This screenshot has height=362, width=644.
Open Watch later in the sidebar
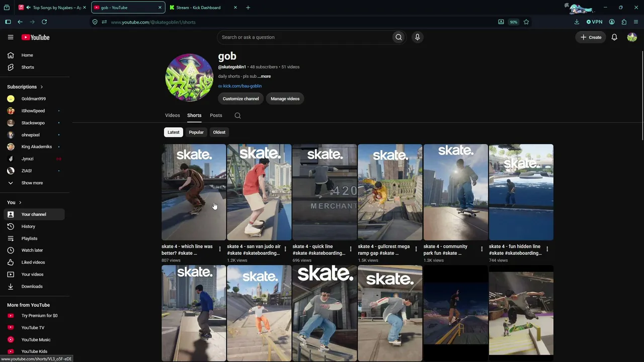point(34,250)
